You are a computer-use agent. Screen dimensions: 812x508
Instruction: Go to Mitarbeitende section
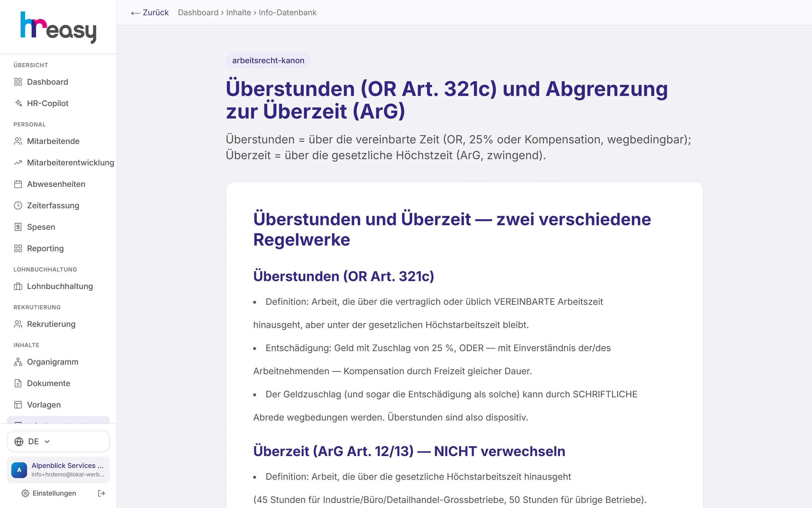click(x=58, y=141)
